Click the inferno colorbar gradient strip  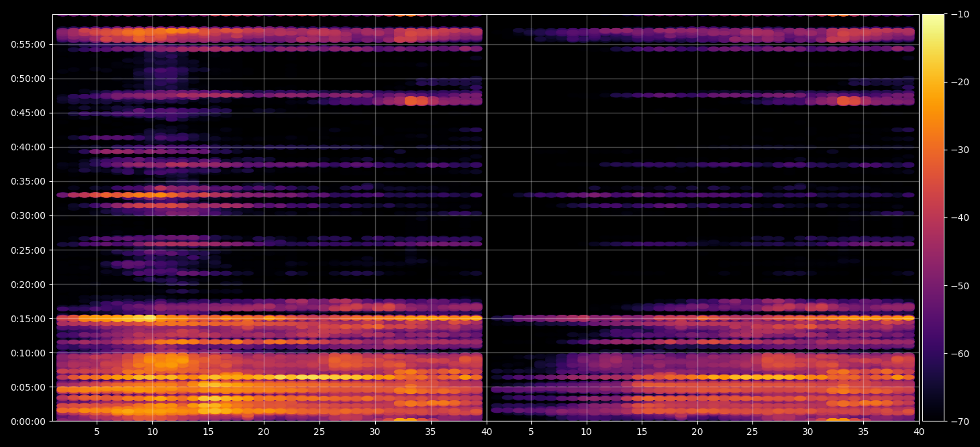(933, 217)
